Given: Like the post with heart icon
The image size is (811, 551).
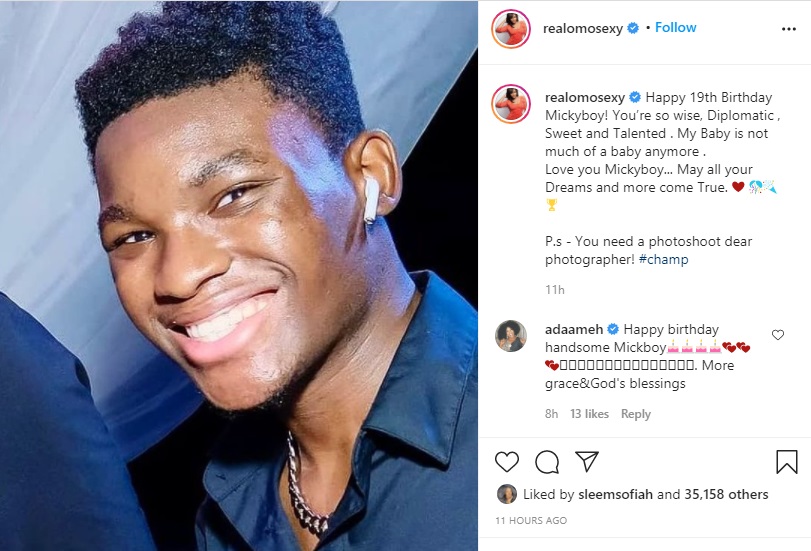Looking at the screenshot, I should click(x=507, y=461).
